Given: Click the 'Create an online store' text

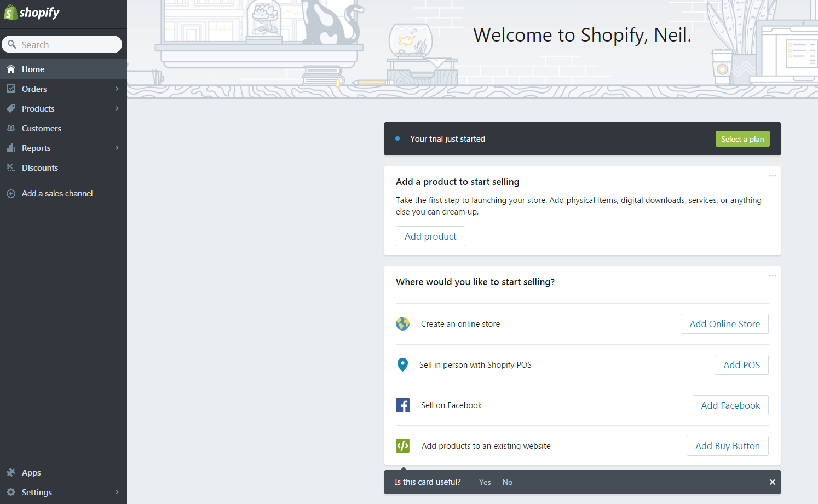Looking at the screenshot, I should point(460,324).
